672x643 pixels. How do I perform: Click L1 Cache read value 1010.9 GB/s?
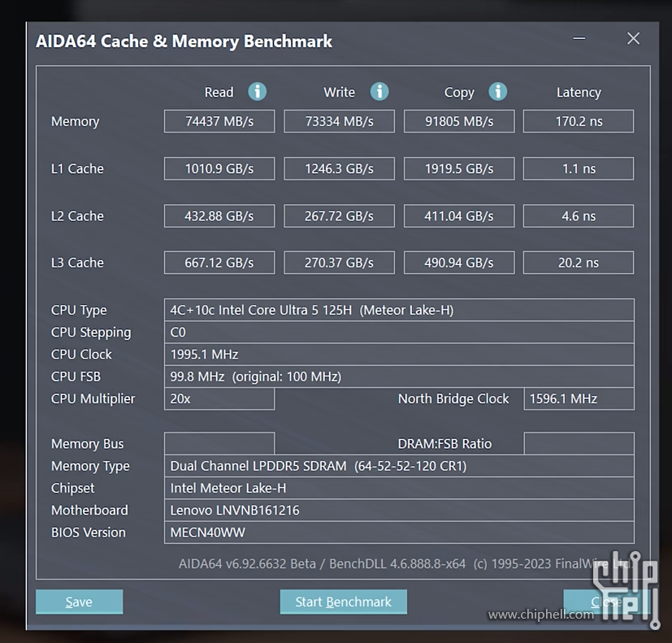219,168
